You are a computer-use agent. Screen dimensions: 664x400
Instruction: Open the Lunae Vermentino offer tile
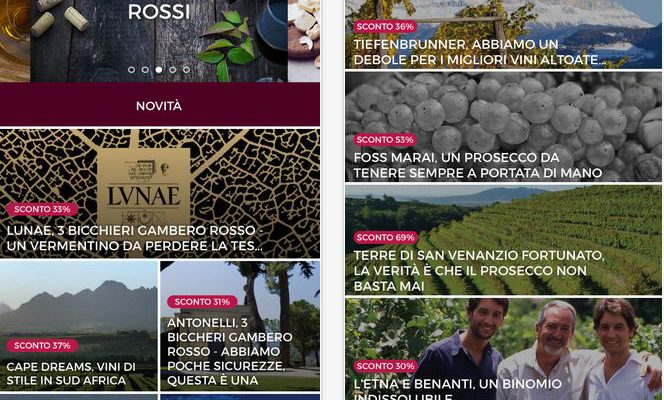pos(160,193)
